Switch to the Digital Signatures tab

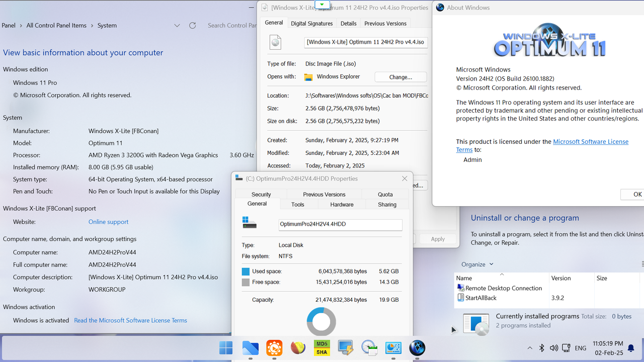pos(311,23)
